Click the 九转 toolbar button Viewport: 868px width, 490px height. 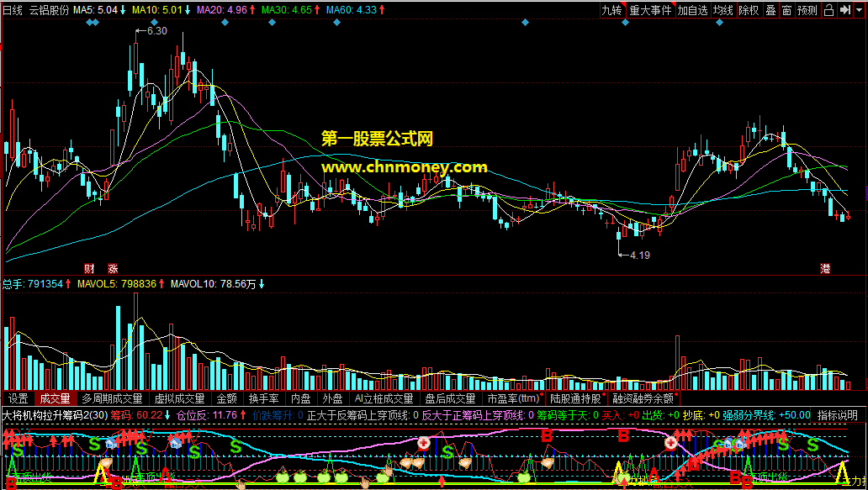[x=612, y=9]
